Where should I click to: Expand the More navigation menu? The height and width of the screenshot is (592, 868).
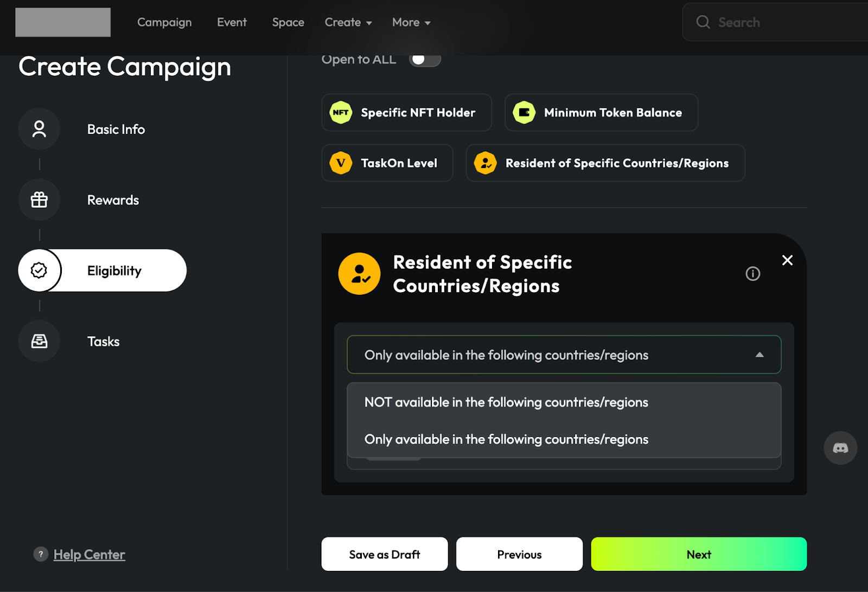(411, 22)
